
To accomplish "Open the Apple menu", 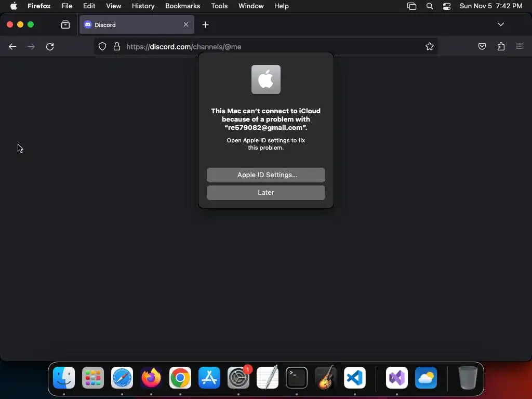I will point(14,6).
